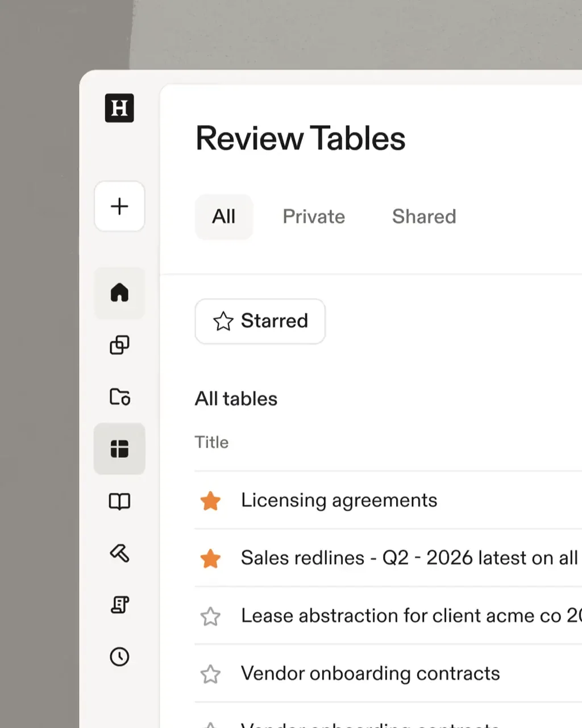Open the scroll document sidebar icon
The height and width of the screenshot is (728, 582).
coord(119,605)
